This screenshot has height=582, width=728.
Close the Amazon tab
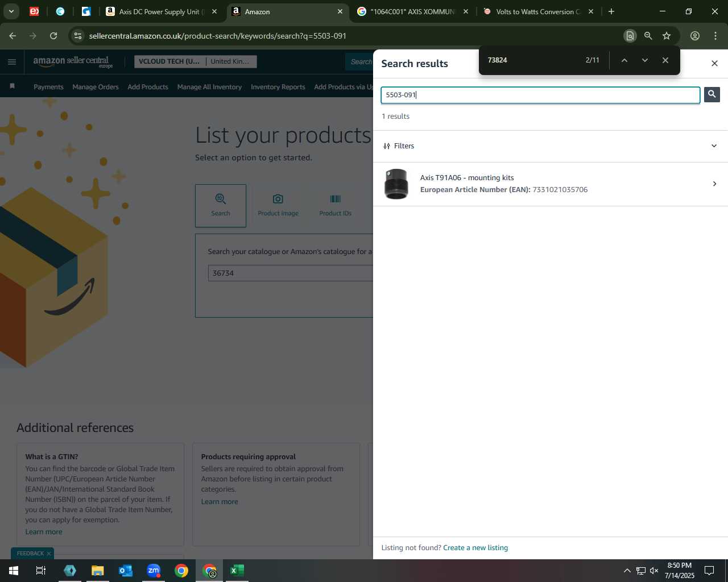(x=340, y=11)
